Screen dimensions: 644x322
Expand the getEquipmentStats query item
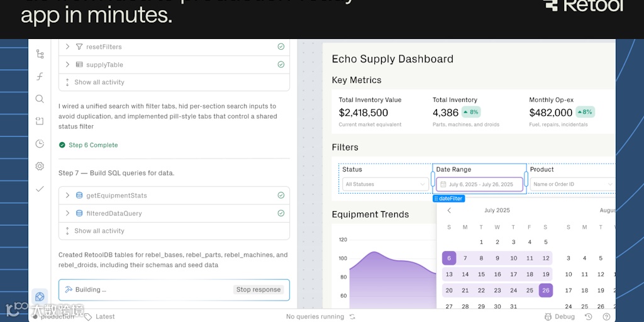click(68, 196)
